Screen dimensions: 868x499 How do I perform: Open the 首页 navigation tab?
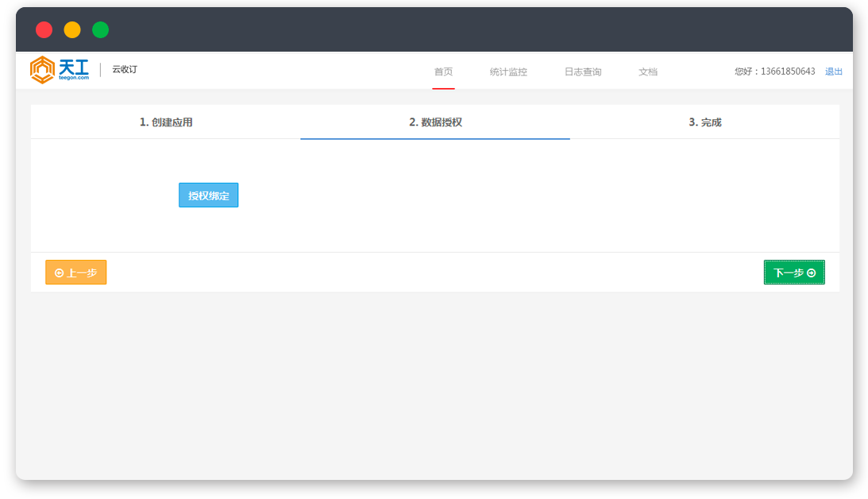pyautogui.click(x=443, y=72)
